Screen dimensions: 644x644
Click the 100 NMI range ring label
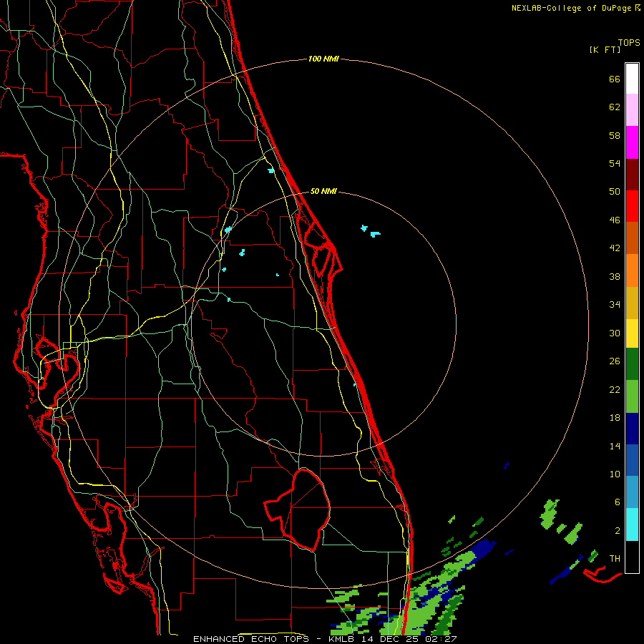point(323,59)
